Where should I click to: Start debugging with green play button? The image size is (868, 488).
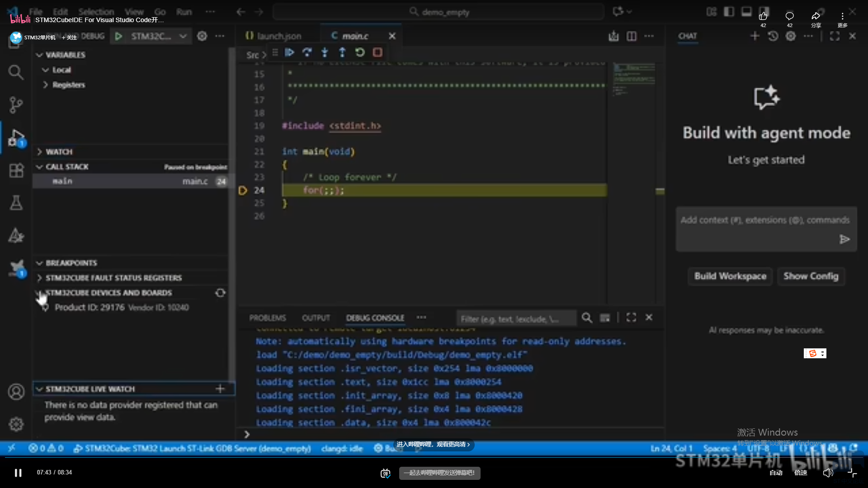pos(118,36)
